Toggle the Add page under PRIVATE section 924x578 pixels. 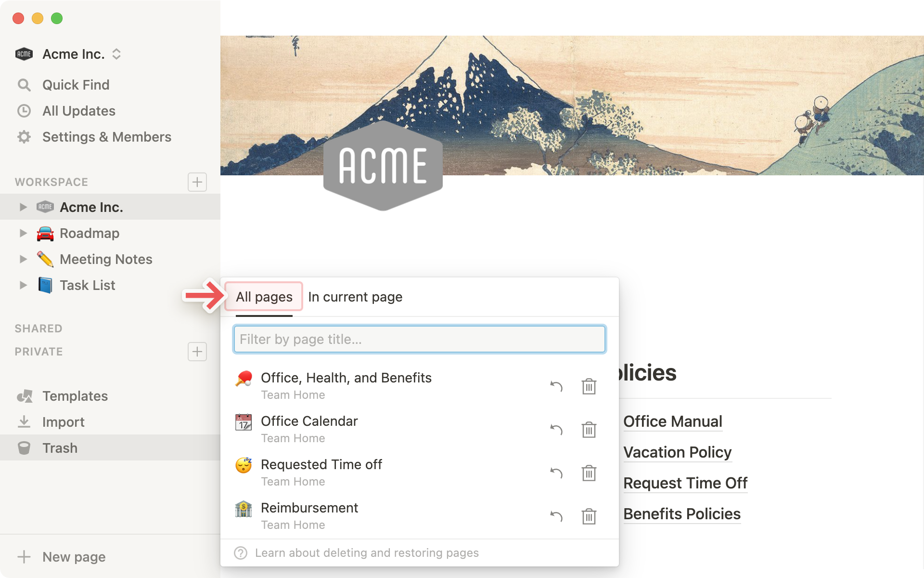click(x=198, y=352)
